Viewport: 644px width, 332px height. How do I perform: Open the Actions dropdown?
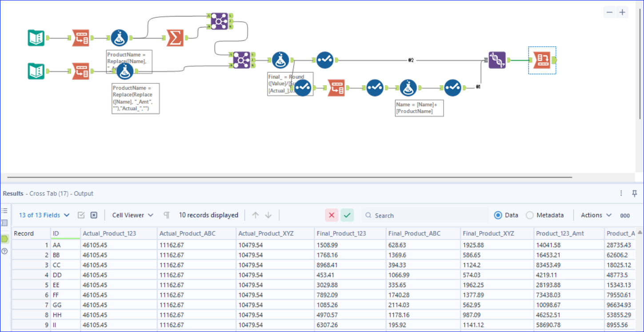(595, 215)
